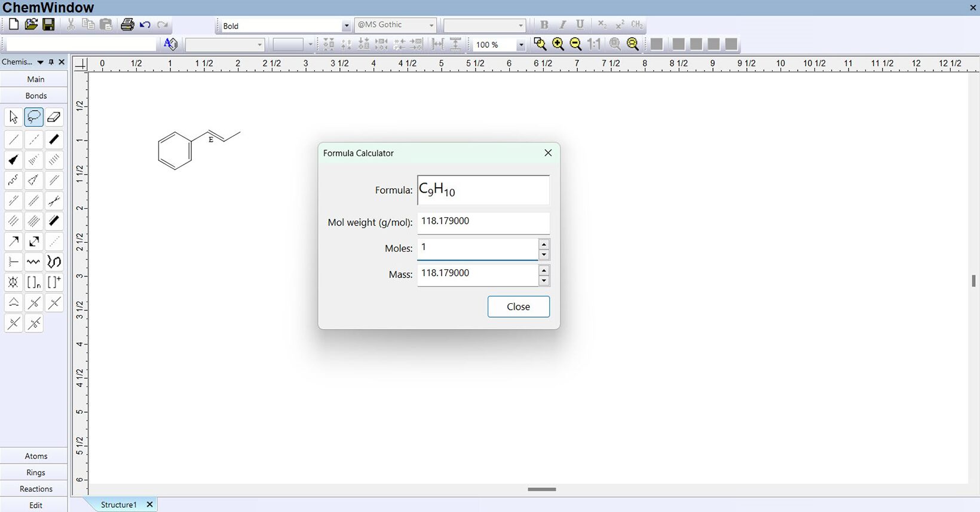Screen dimensions: 980x512
Task: Open the Reactions panel section
Action: (x=36, y=489)
